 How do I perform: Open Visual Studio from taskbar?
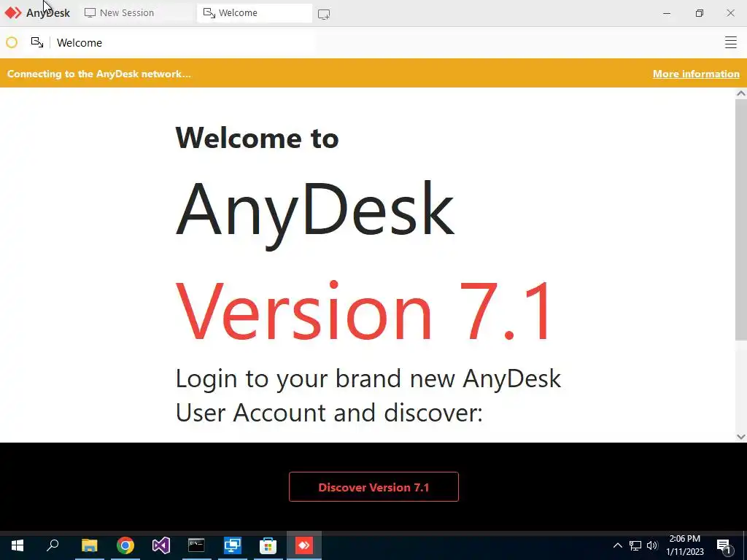coord(161,545)
